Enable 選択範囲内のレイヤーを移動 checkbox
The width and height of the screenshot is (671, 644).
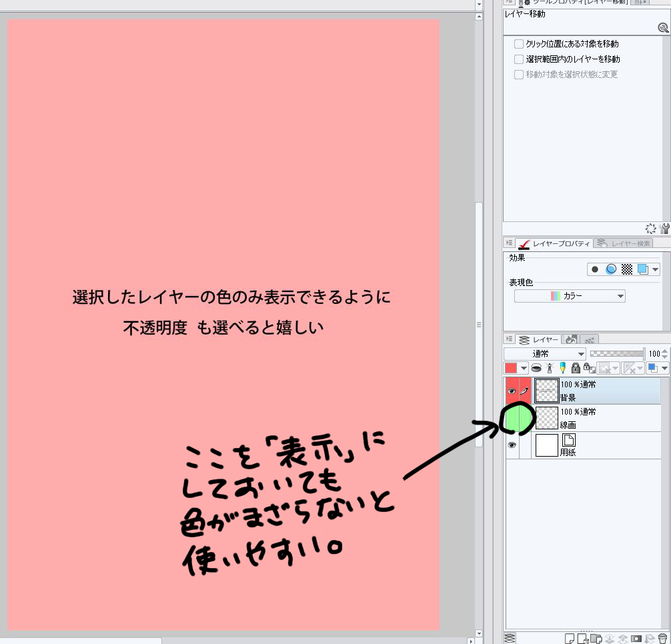tap(519, 59)
